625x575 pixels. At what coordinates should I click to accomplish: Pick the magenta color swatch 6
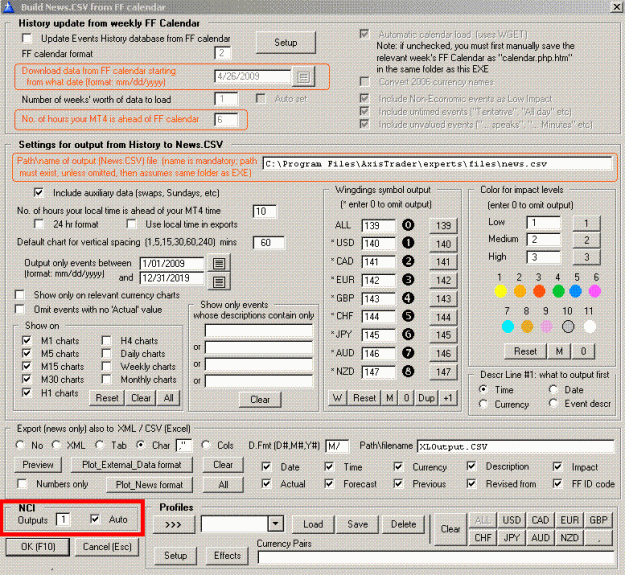pos(595,291)
